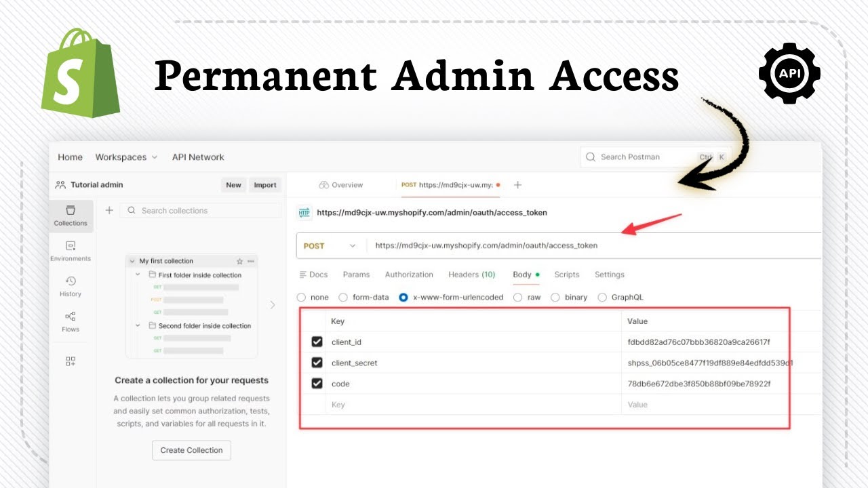Click the three-dot menu on My first collection
Image resolution: width=868 pixels, height=488 pixels.
pyautogui.click(x=251, y=261)
